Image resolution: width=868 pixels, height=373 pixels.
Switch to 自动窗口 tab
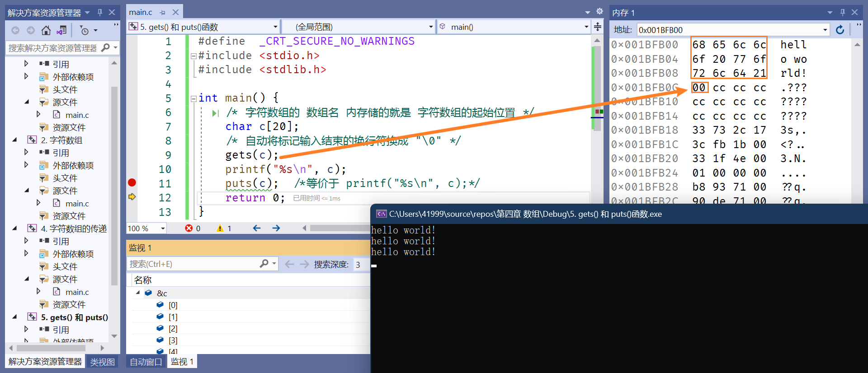(146, 362)
